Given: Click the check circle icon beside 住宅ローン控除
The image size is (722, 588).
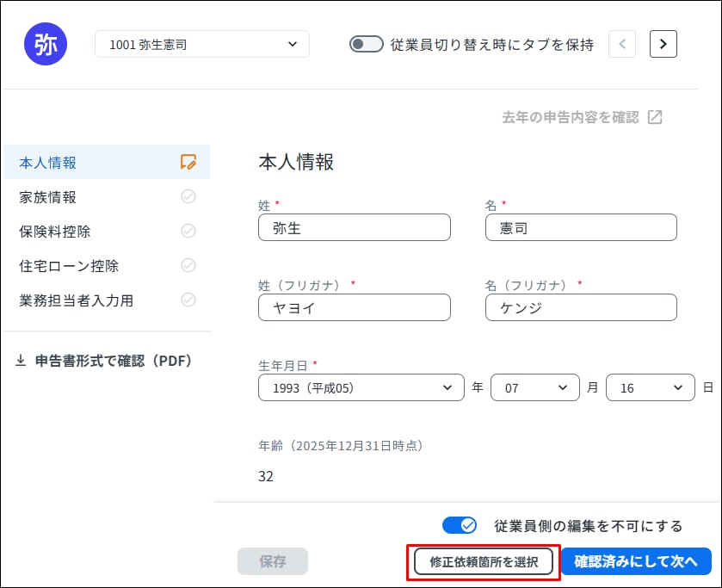Looking at the screenshot, I should [x=188, y=265].
